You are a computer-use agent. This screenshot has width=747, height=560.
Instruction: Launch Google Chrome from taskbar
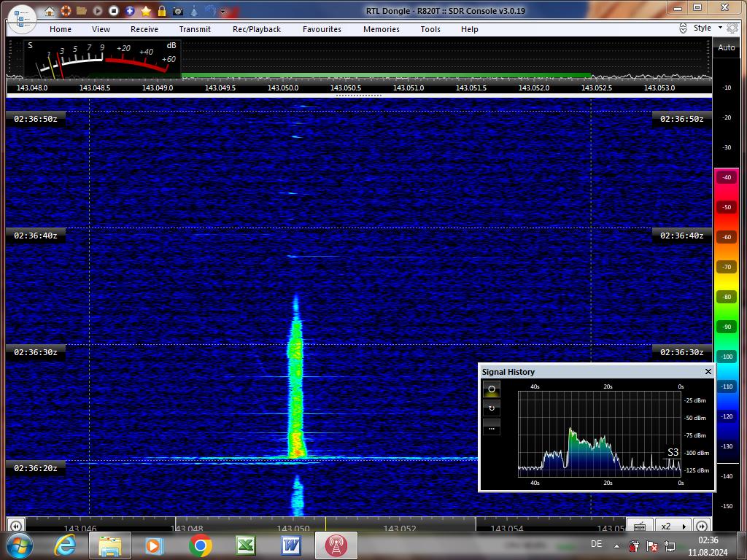pyautogui.click(x=200, y=545)
